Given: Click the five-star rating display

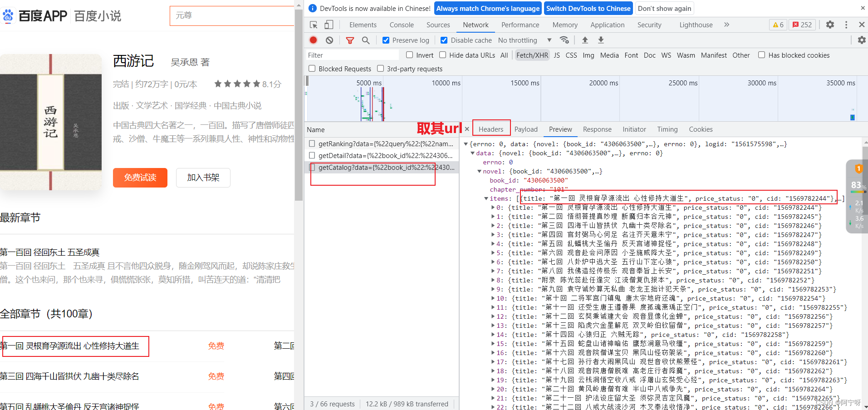Looking at the screenshot, I should (237, 84).
